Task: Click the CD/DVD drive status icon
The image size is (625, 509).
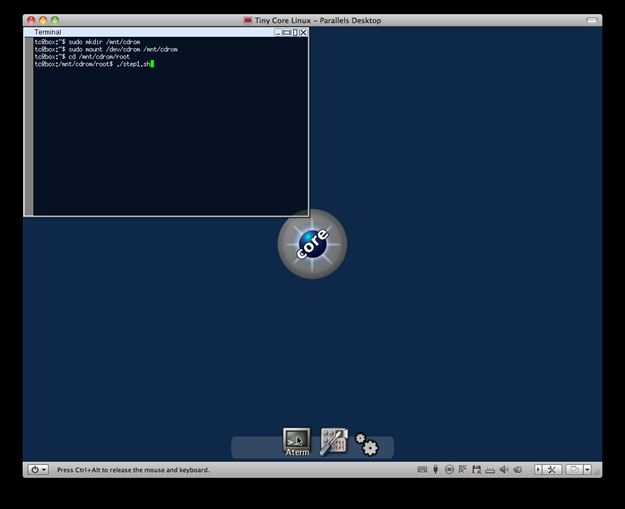Action: (449, 470)
